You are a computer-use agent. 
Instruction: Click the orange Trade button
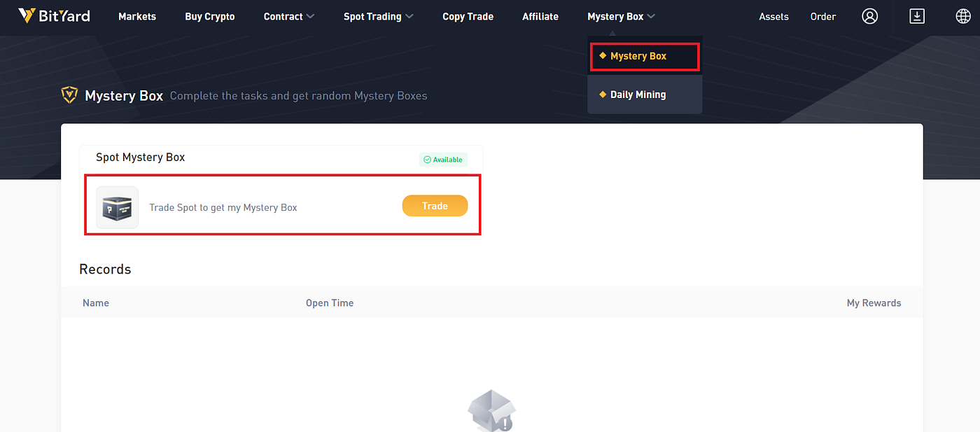435,206
